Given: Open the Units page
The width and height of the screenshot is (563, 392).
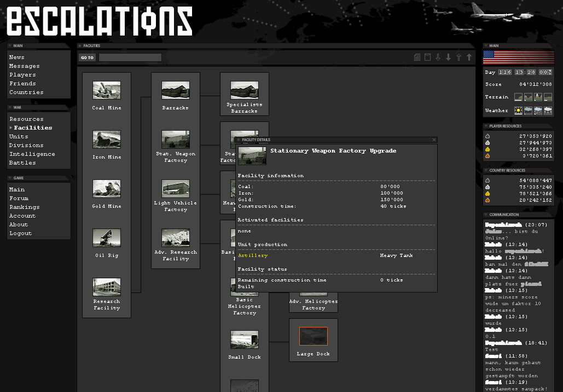Looking at the screenshot, I should 19,137.
